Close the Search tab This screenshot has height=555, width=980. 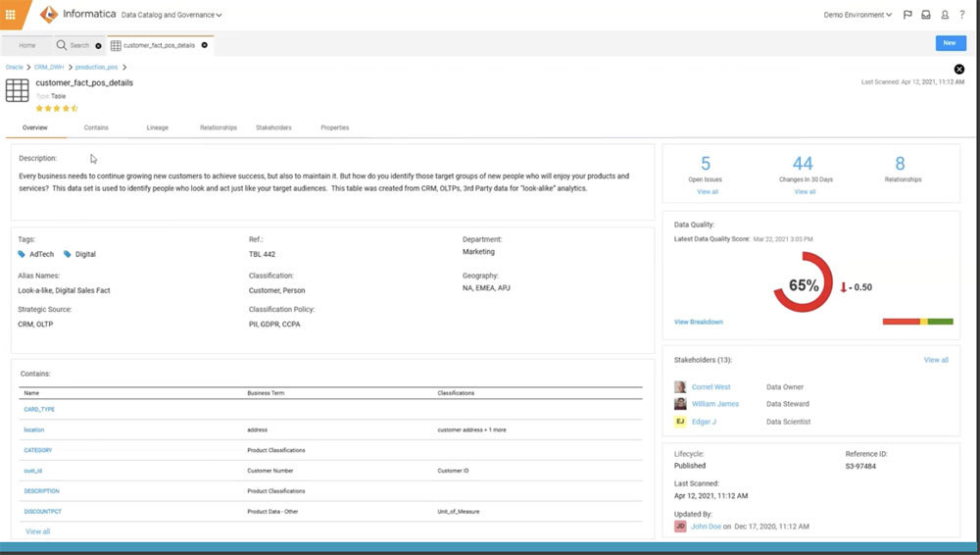98,45
